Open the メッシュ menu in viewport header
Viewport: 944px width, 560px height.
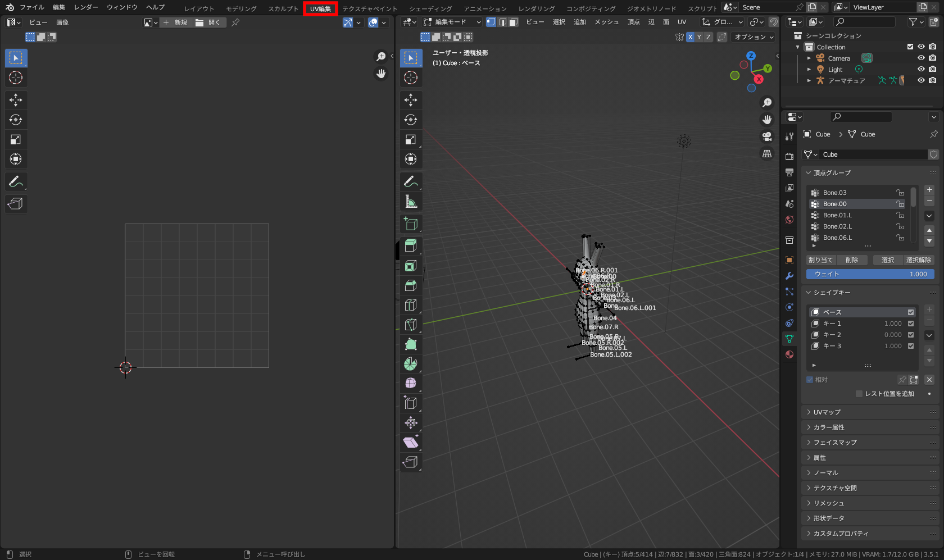tap(606, 22)
